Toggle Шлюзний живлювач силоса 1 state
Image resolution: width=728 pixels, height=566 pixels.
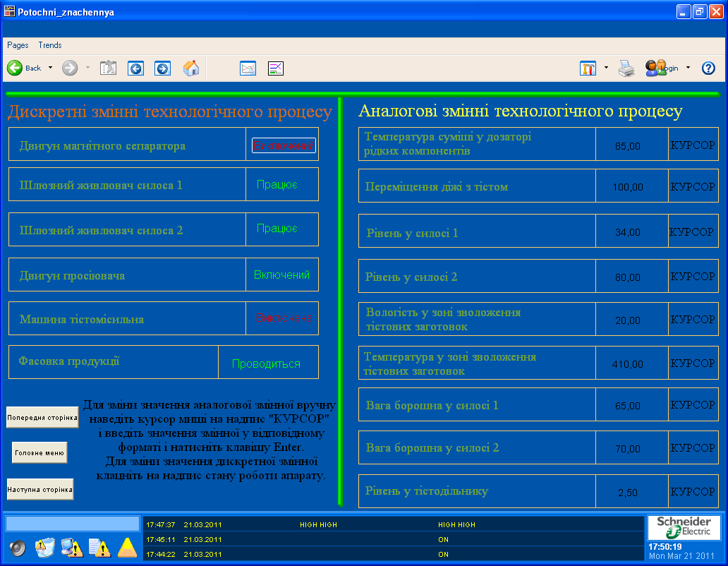coord(277,185)
